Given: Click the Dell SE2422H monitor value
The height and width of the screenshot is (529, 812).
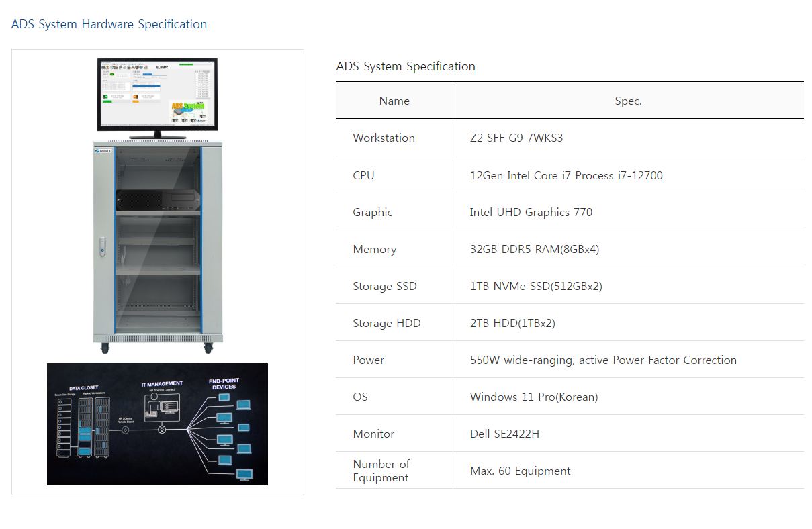Looking at the screenshot, I should click(504, 434).
